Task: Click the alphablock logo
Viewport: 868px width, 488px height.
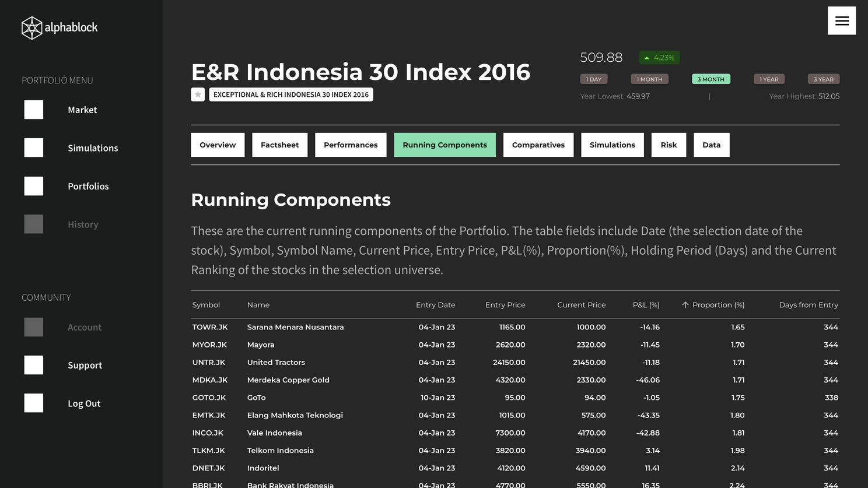Action: (60, 27)
